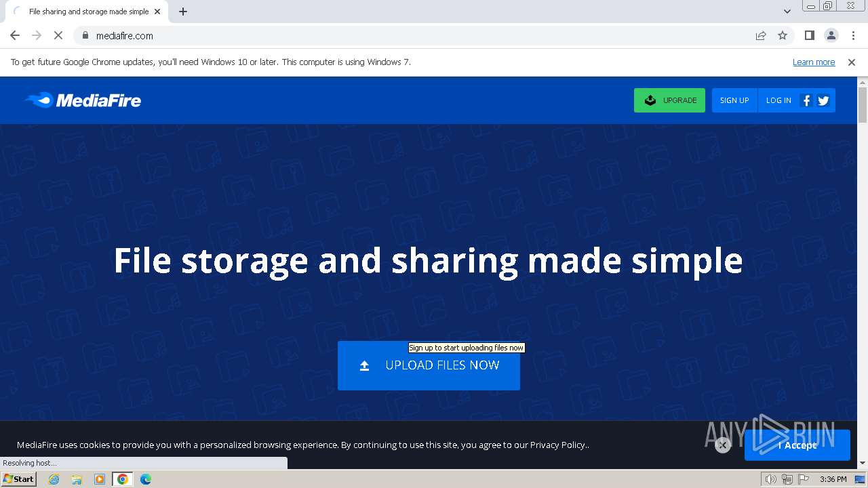The image size is (868, 488).
Task: Open the Windows Start menu
Action: tap(19, 479)
